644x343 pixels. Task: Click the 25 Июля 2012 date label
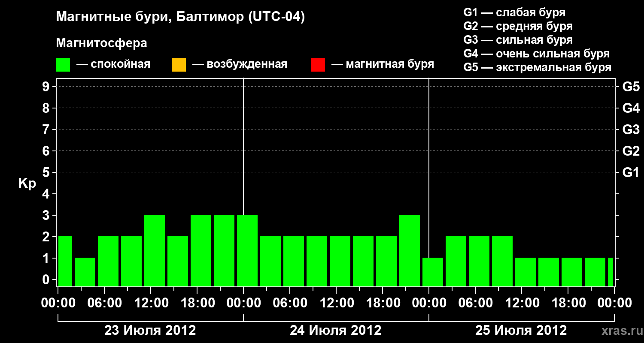(x=521, y=331)
